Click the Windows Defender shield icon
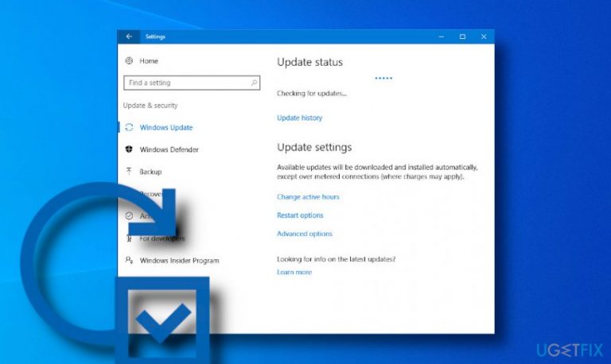The height and width of the screenshot is (364, 611). click(x=129, y=149)
